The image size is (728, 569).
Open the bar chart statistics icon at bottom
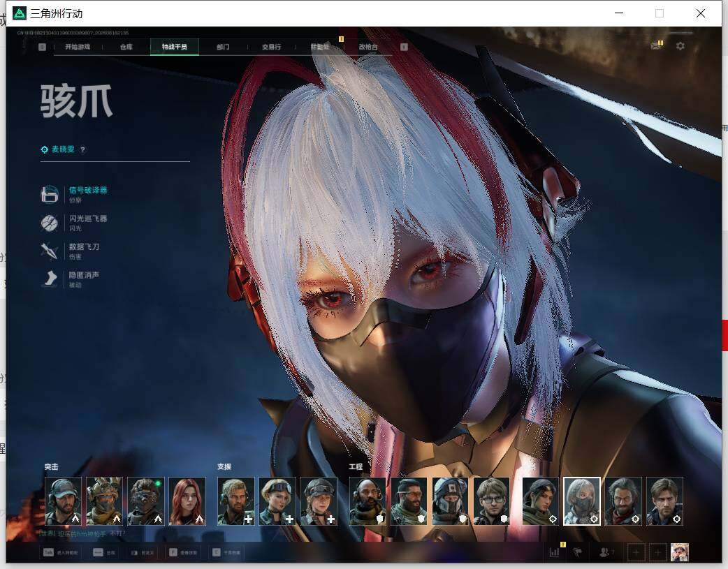click(x=554, y=552)
